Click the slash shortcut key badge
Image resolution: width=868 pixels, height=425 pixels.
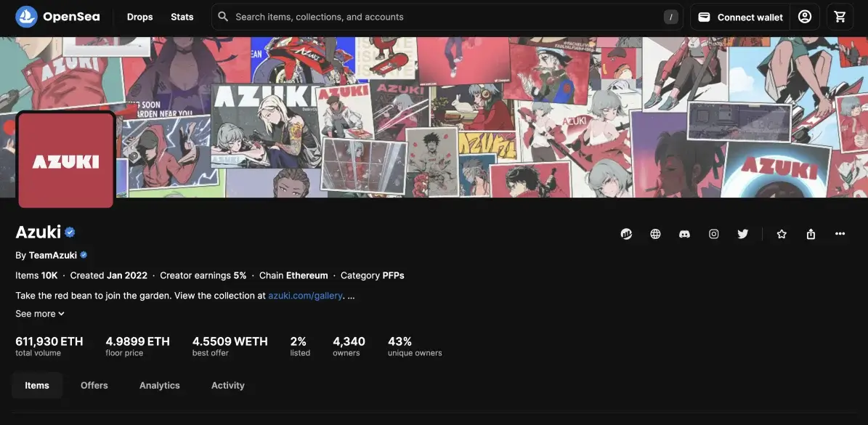671,17
